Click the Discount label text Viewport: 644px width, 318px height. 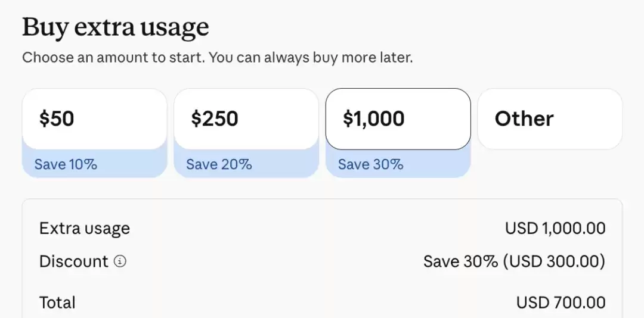74,261
